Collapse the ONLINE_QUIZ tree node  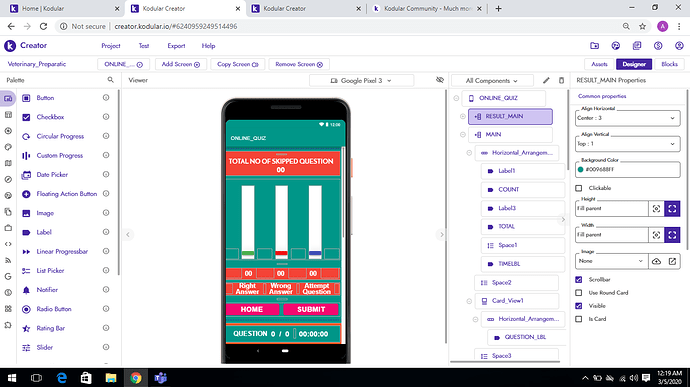[456, 98]
